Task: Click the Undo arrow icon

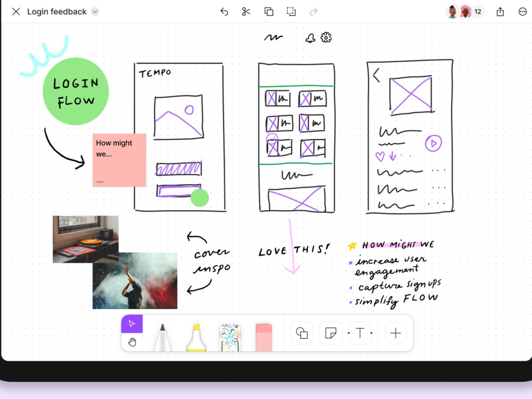Action: click(224, 12)
